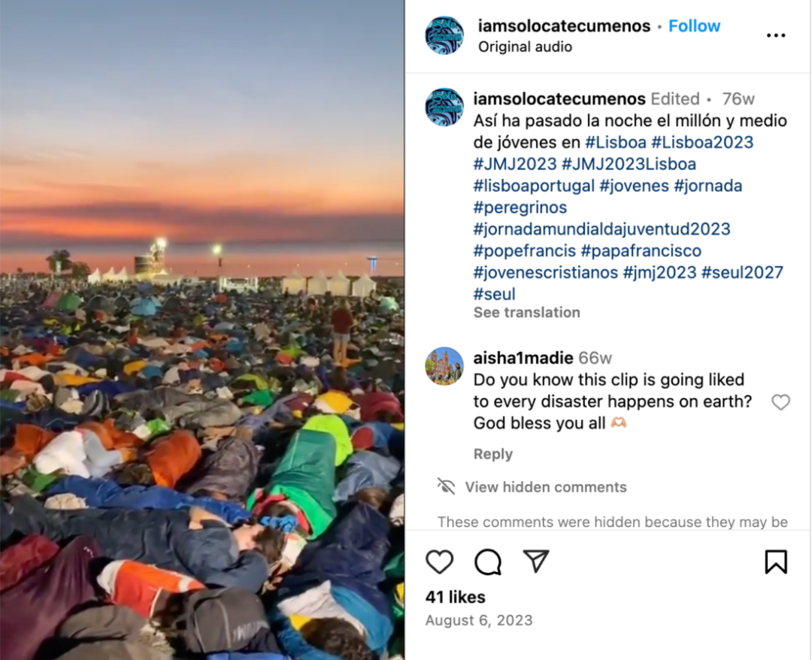The width and height of the screenshot is (812, 660).
Task: Expand View hidden comments
Action: pyautogui.click(x=545, y=487)
